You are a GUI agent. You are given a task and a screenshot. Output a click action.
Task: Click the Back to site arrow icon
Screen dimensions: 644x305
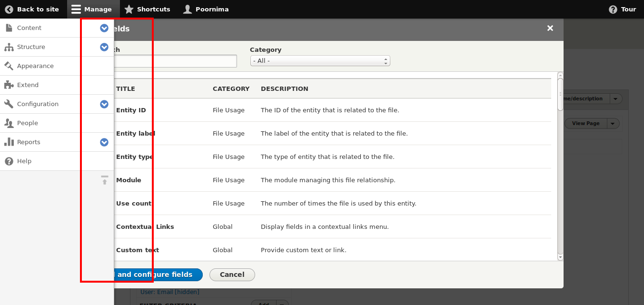tap(9, 9)
